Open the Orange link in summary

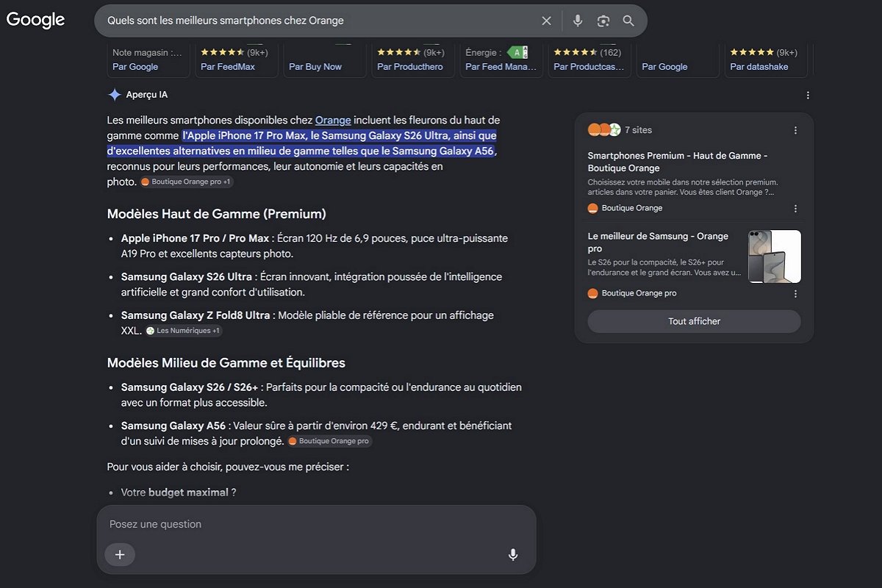(x=333, y=120)
